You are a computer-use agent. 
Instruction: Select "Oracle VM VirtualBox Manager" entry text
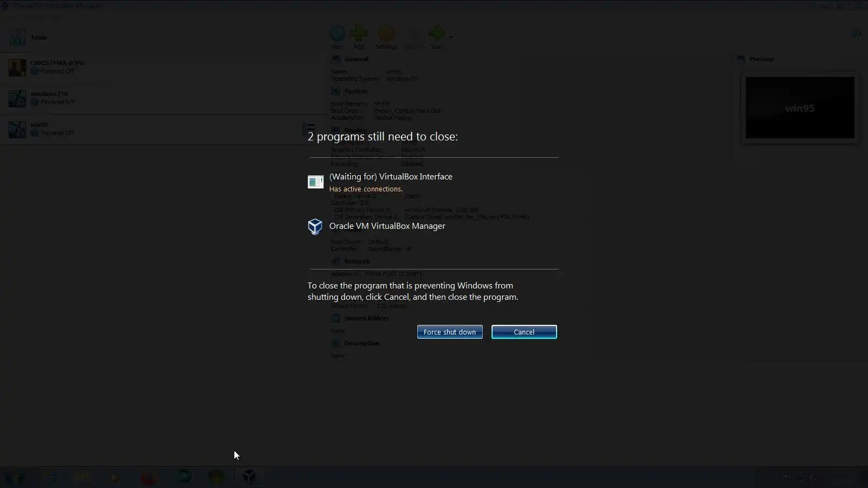pyautogui.click(x=387, y=226)
